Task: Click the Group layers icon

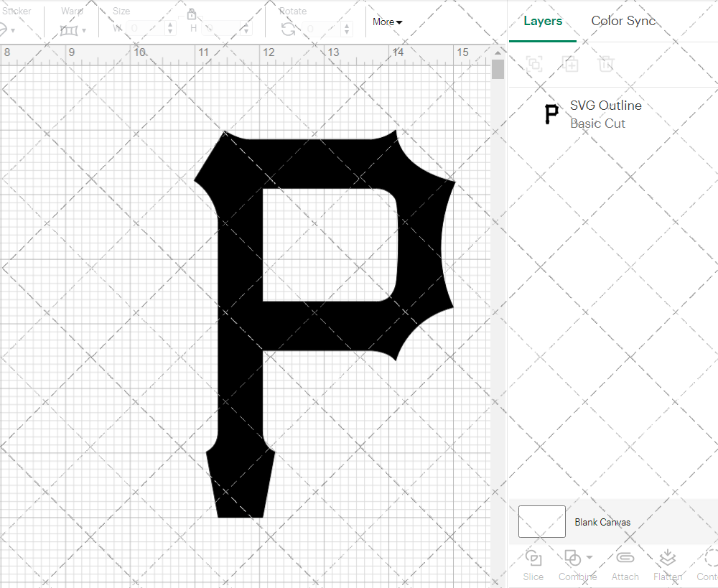Action: [x=534, y=64]
